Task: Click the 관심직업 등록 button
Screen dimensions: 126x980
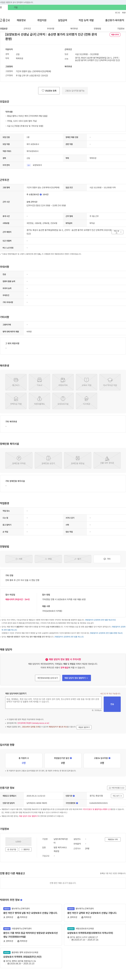Action: pos(49,91)
